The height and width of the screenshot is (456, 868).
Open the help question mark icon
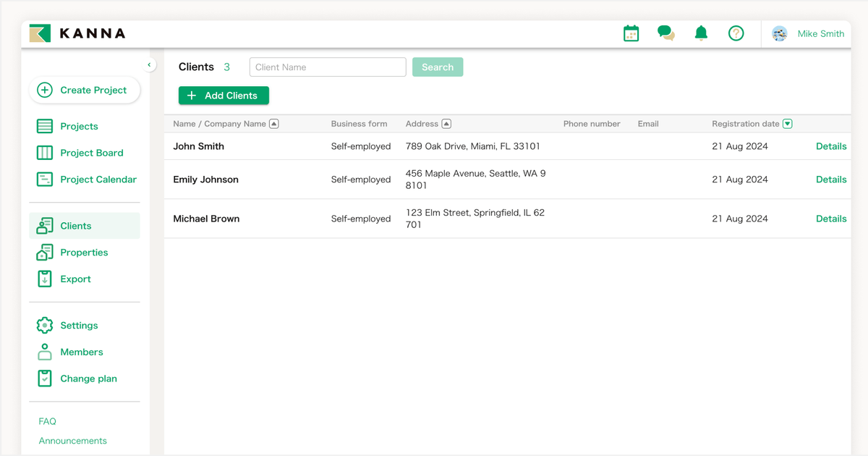coord(736,33)
